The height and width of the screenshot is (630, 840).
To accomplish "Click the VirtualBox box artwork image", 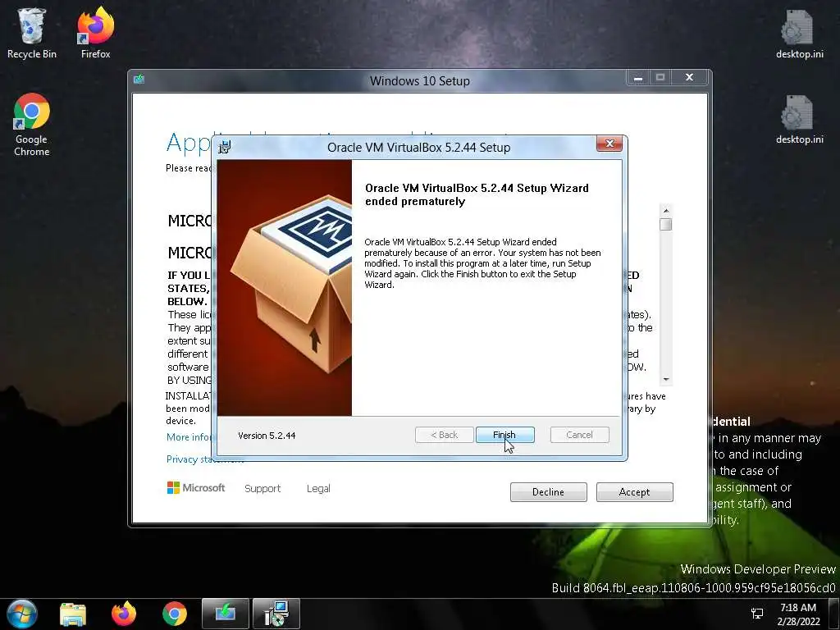I will click(x=285, y=288).
